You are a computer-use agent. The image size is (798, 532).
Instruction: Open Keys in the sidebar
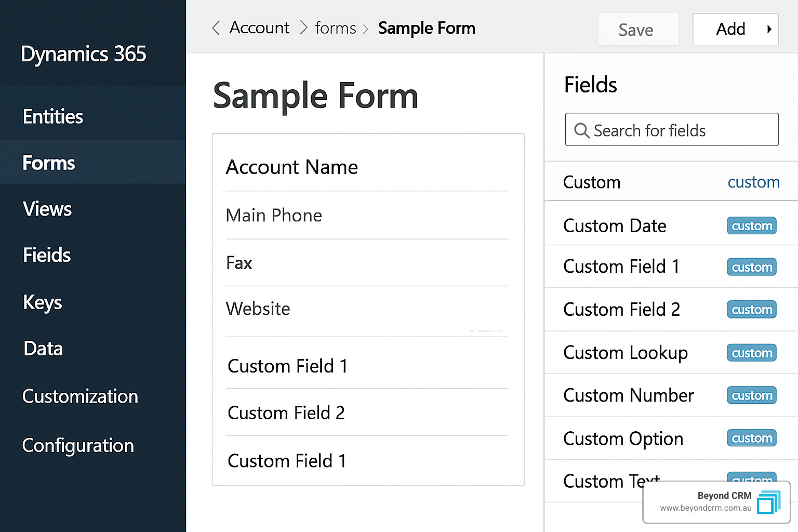pyautogui.click(x=43, y=302)
